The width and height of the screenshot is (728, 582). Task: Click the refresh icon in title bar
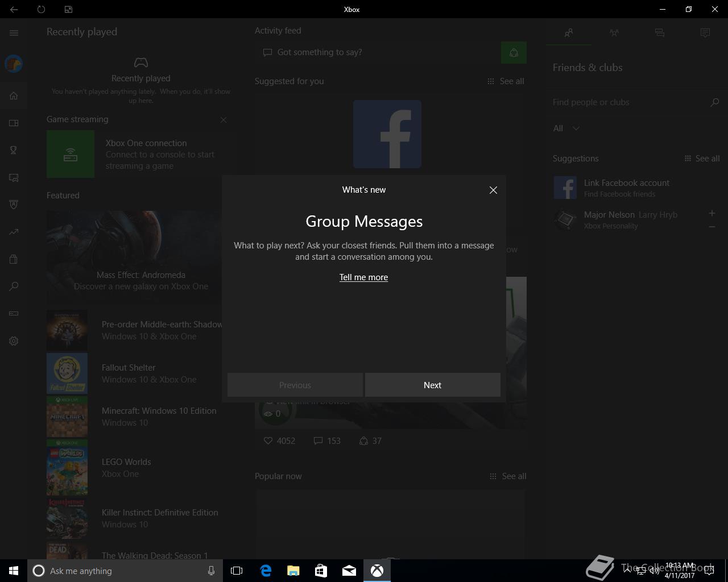(x=41, y=9)
